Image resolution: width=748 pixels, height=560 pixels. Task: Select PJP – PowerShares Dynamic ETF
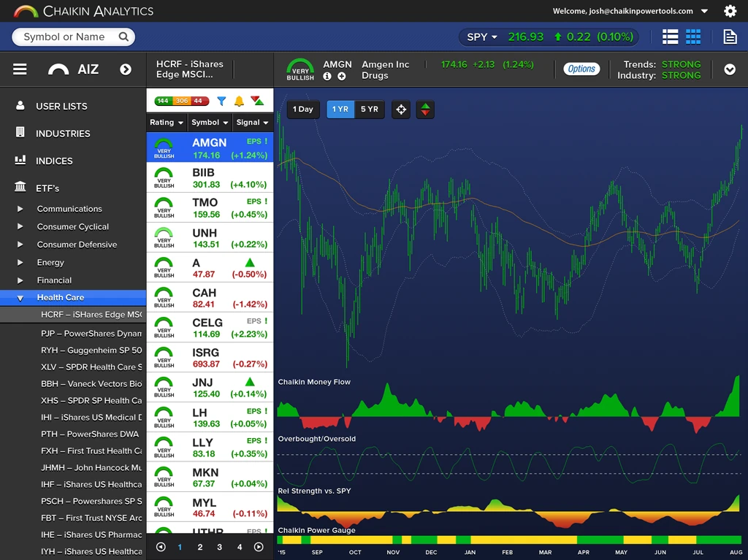click(x=91, y=334)
